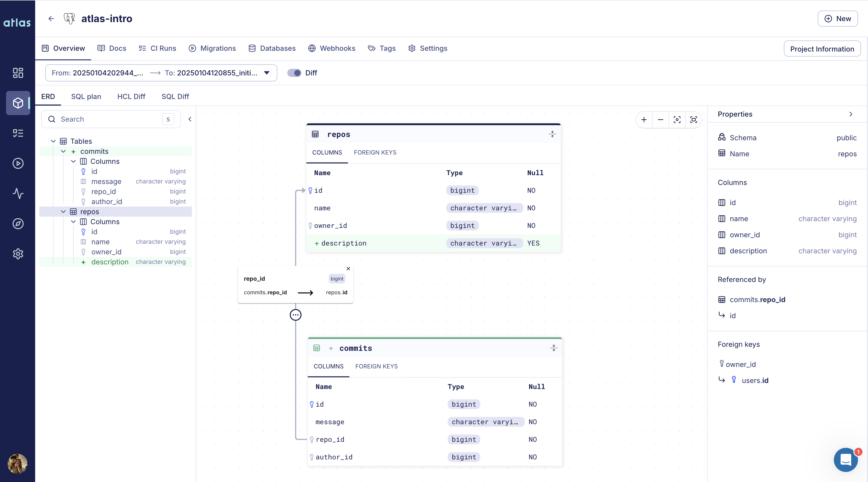Open the Migrations tab

[x=212, y=48]
